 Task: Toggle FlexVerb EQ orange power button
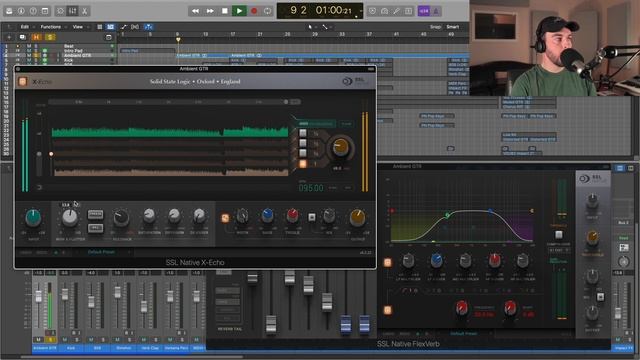pos(387,262)
